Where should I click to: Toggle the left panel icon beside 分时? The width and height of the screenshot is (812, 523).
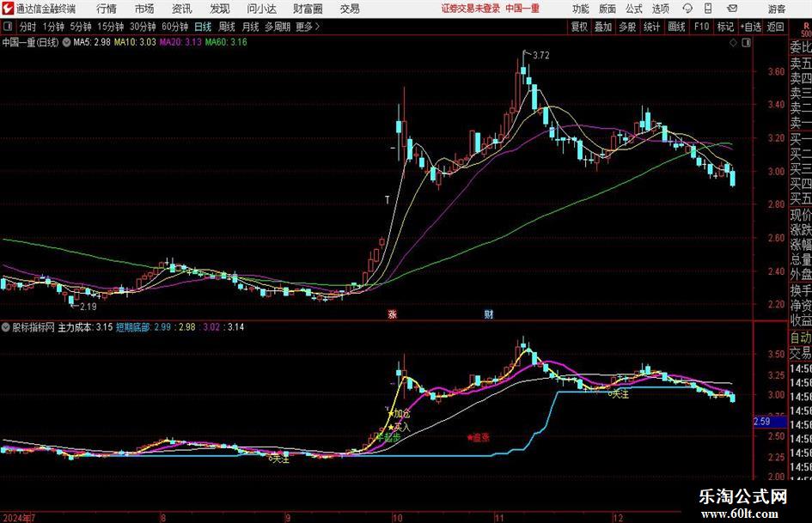point(8,27)
